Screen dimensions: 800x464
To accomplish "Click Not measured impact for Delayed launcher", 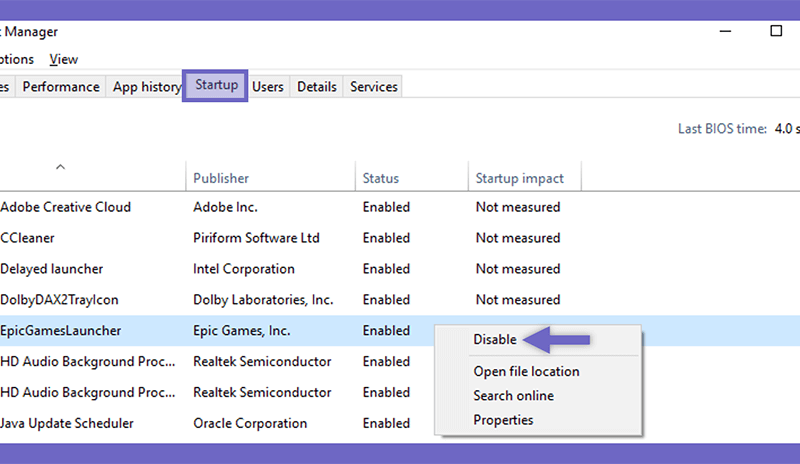I will tap(518, 268).
